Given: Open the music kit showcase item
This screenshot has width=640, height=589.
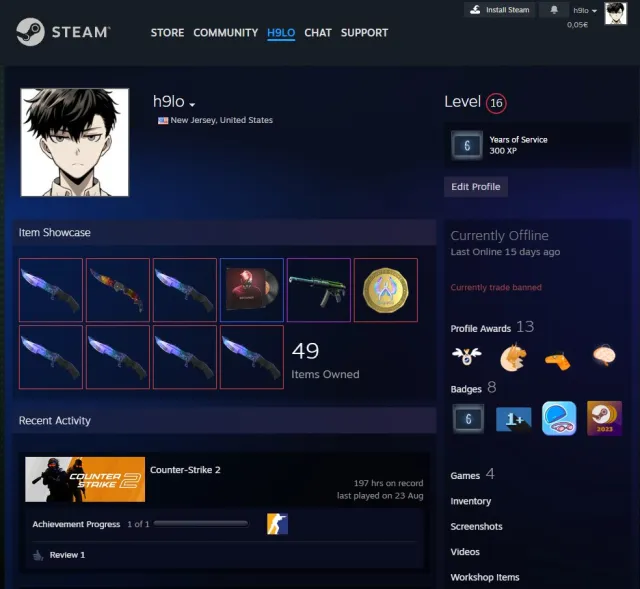Looking at the screenshot, I should coord(252,290).
